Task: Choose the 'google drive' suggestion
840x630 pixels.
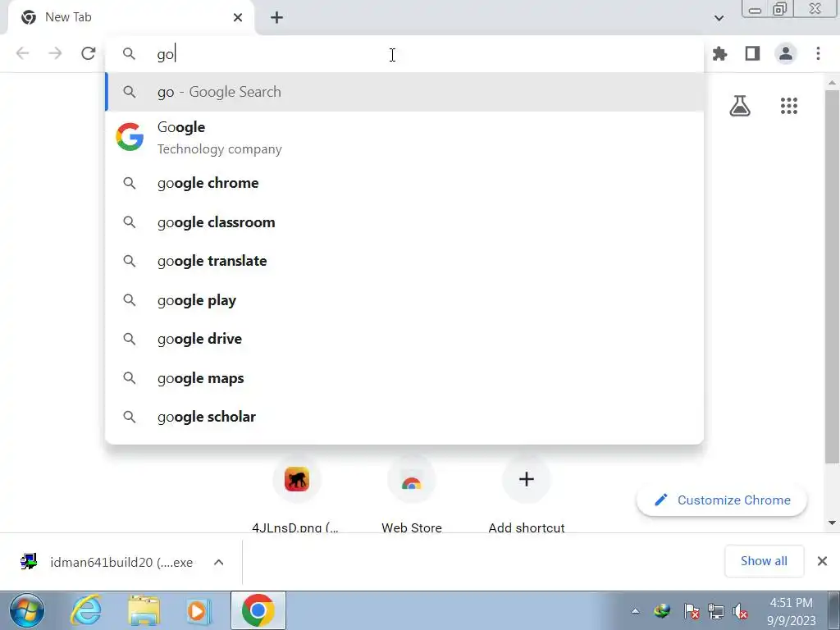Action: click(x=405, y=339)
